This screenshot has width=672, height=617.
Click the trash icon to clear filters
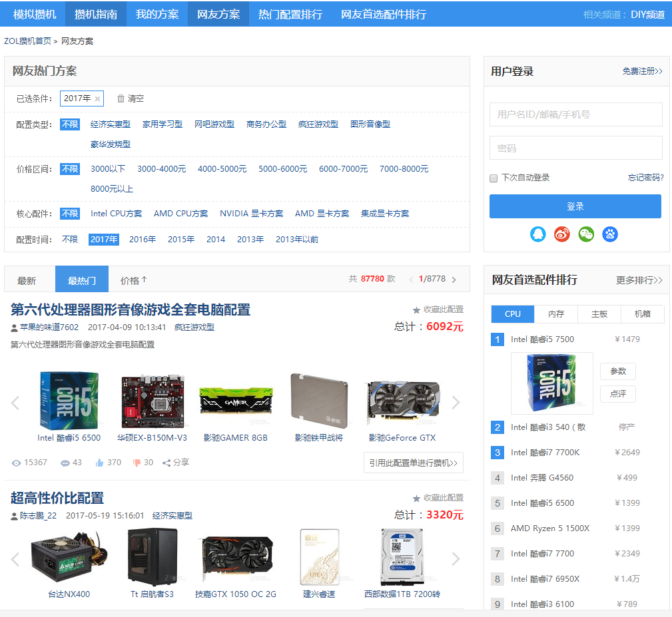pyautogui.click(x=121, y=99)
